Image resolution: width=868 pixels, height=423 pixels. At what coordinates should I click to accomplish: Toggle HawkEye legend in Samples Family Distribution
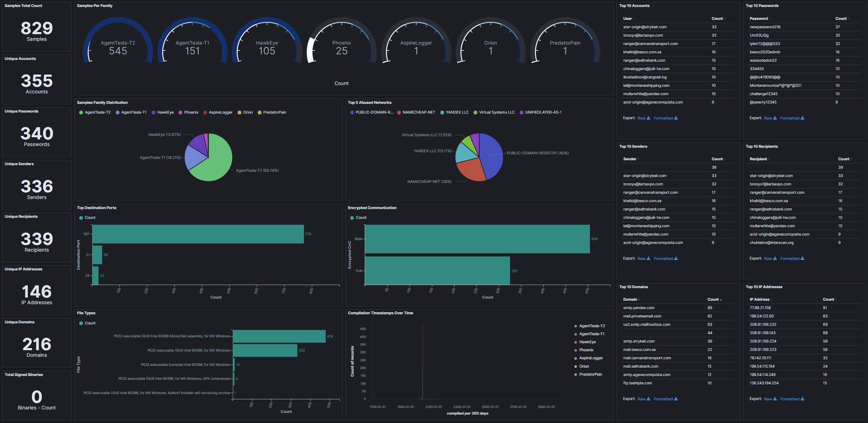(x=163, y=112)
